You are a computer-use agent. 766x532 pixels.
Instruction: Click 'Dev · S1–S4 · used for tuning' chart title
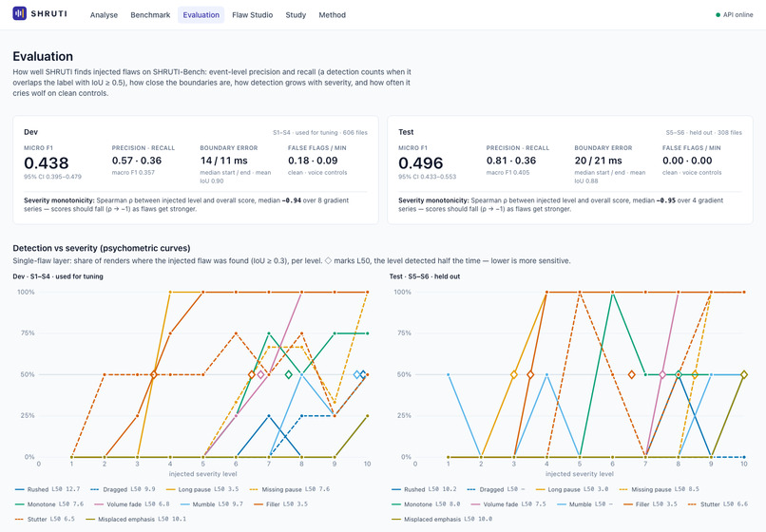(58, 276)
